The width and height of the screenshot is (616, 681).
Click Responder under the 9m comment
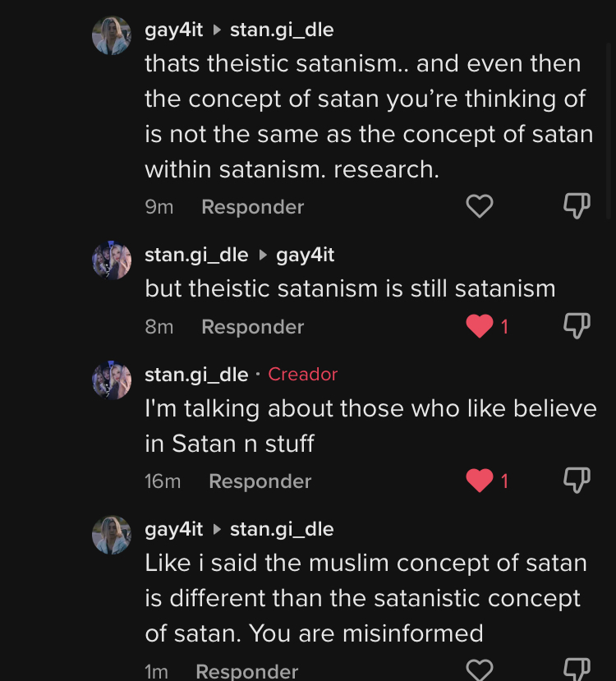click(x=253, y=207)
